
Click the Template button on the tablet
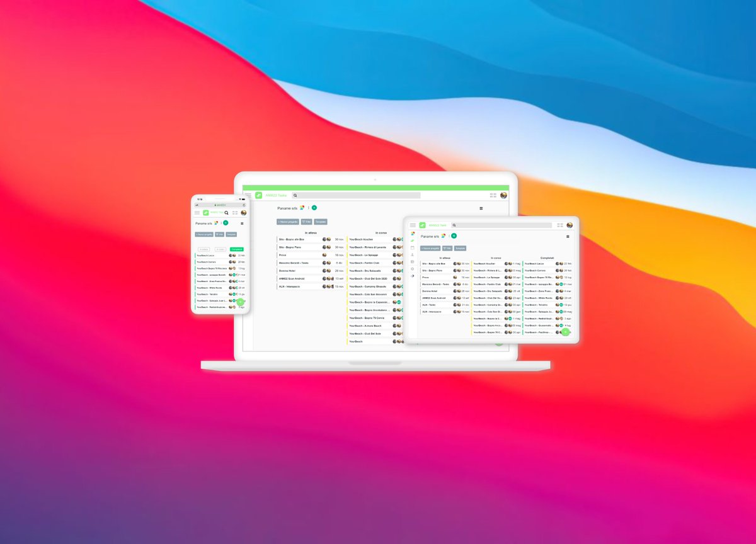[460, 248]
